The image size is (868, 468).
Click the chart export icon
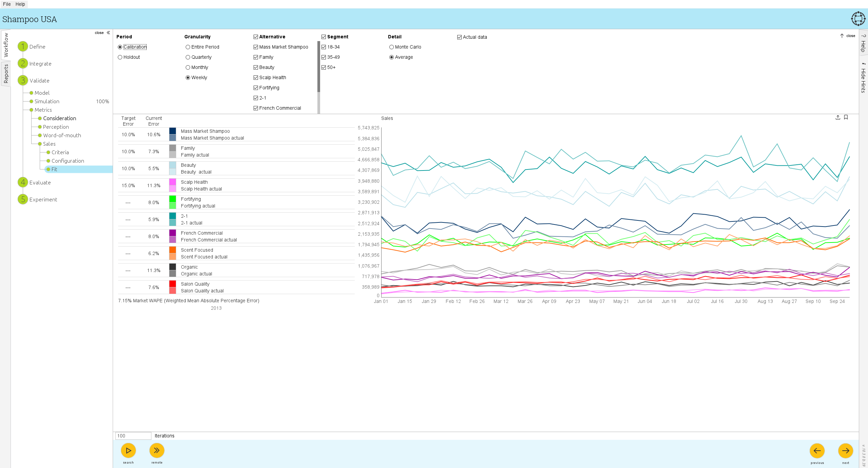point(838,118)
